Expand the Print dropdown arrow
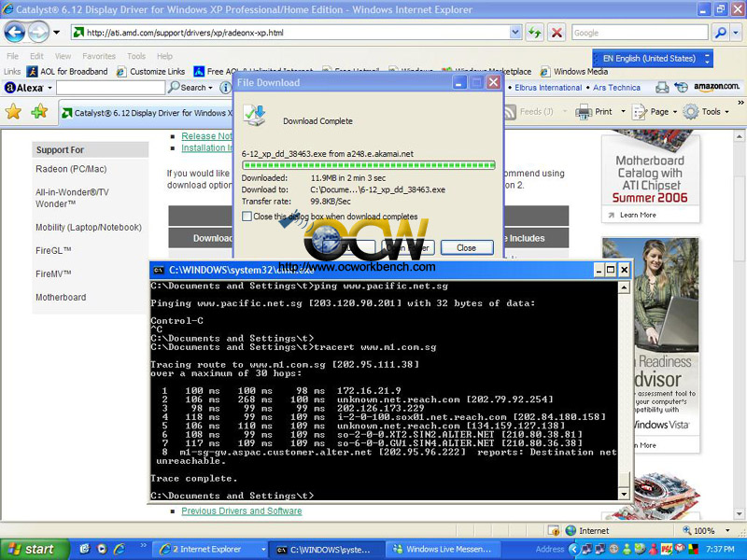This screenshot has width=747, height=560. pos(623,112)
